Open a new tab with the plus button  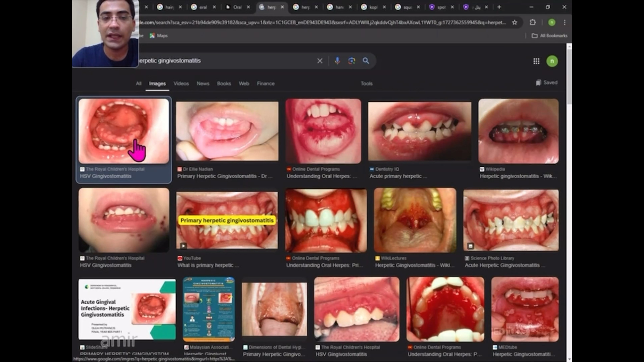[x=499, y=7]
